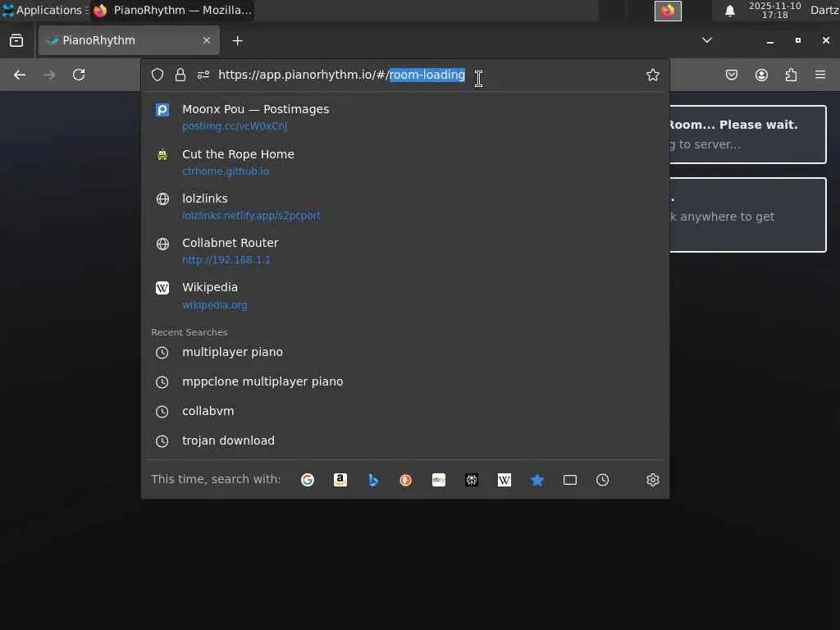This screenshot has height=630, width=840.
Task: Search this time with DuckDuckGo
Action: pyautogui.click(x=405, y=480)
